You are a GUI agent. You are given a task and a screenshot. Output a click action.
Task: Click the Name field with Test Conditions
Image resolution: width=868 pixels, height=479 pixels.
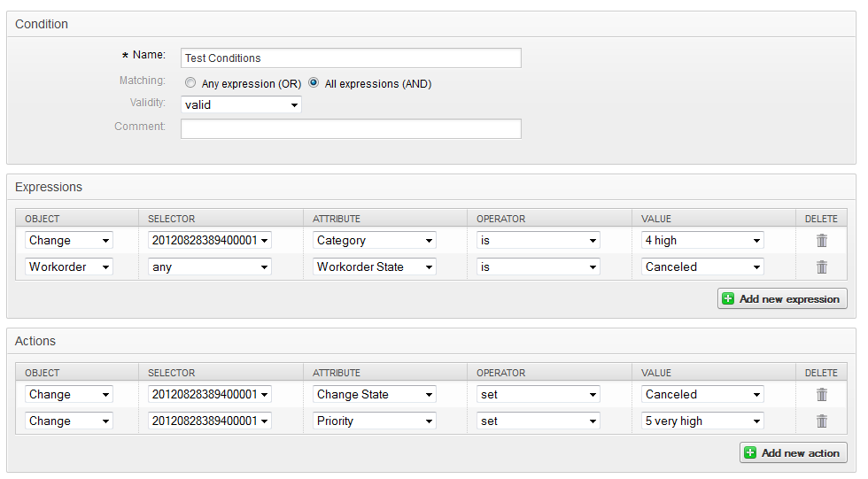[351, 58]
